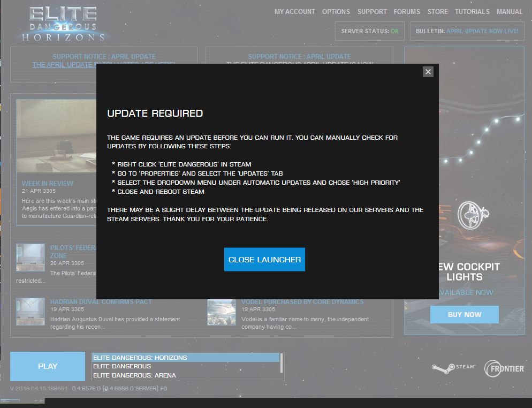532x408 pixels.
Task: Open the Manual link
Action: pyautogui.click(x=510, y=12)
